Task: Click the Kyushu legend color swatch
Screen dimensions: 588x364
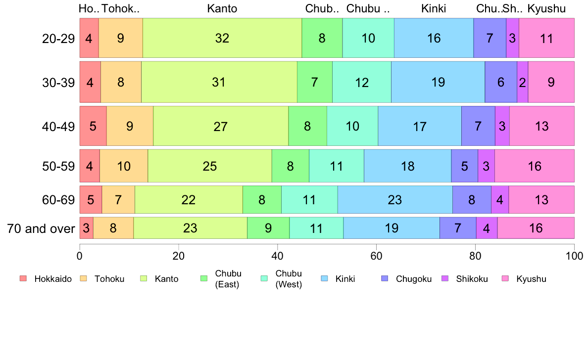Action: coord(505,278)
